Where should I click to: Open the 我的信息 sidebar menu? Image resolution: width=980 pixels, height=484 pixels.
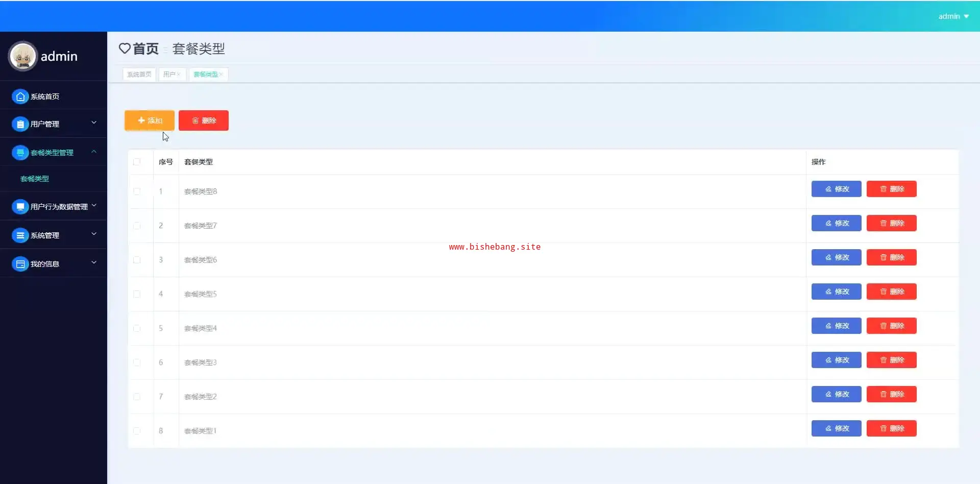(x=54, y=264)
